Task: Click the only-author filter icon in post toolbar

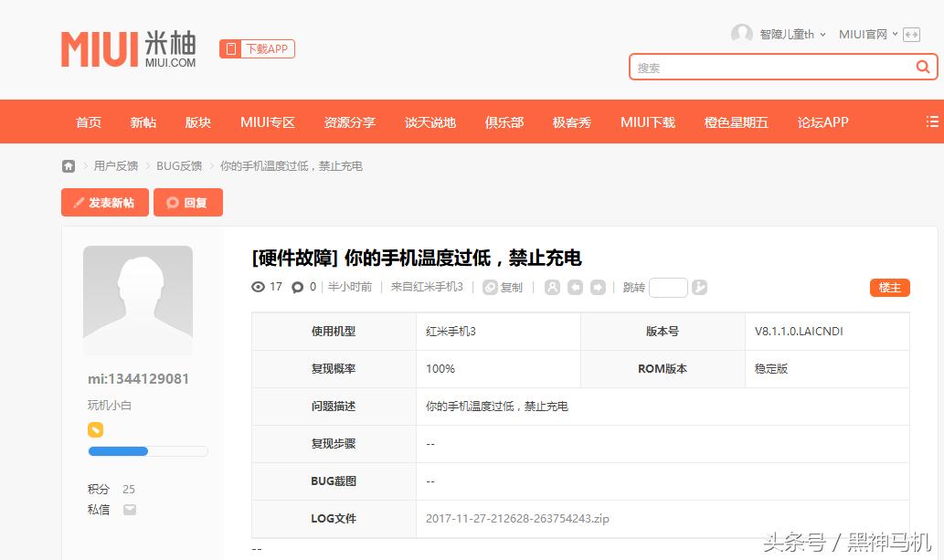Action: point(552,287)
